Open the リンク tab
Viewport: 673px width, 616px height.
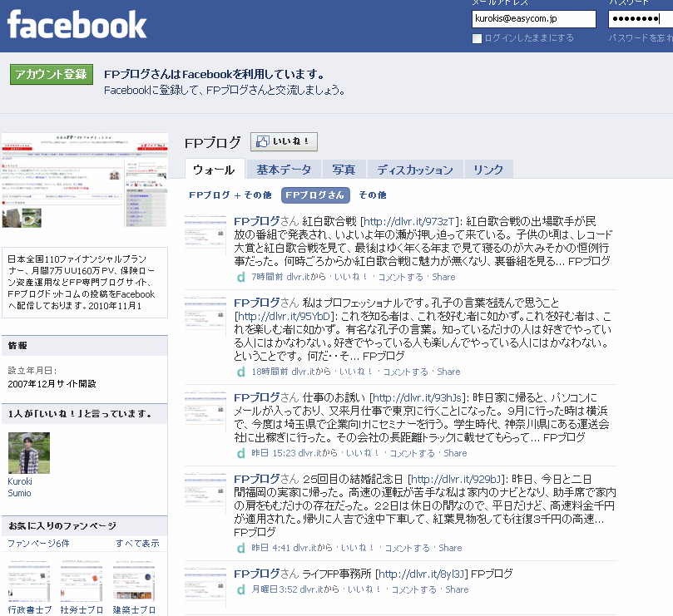tap(488, 170)
